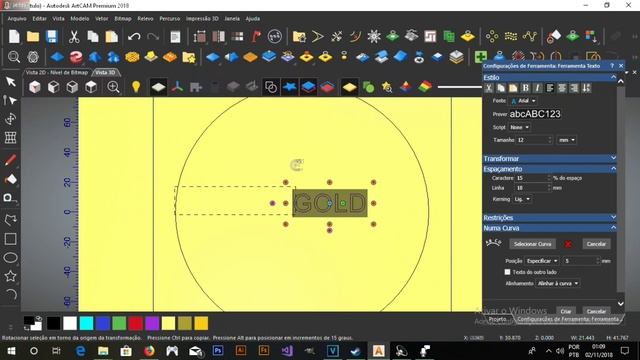
Task: Switch to 'Vista 2D - Nível de Bitmap' tab
Action: 57,72
